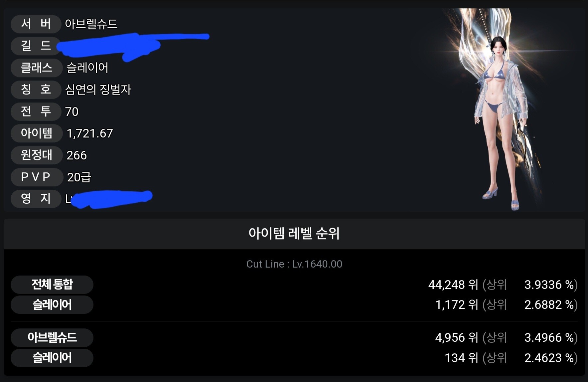This screenshot has height=382, width=588.
Task: Click the 칭호 label pill
Action: pyautogui.click(x=36, y=90)
